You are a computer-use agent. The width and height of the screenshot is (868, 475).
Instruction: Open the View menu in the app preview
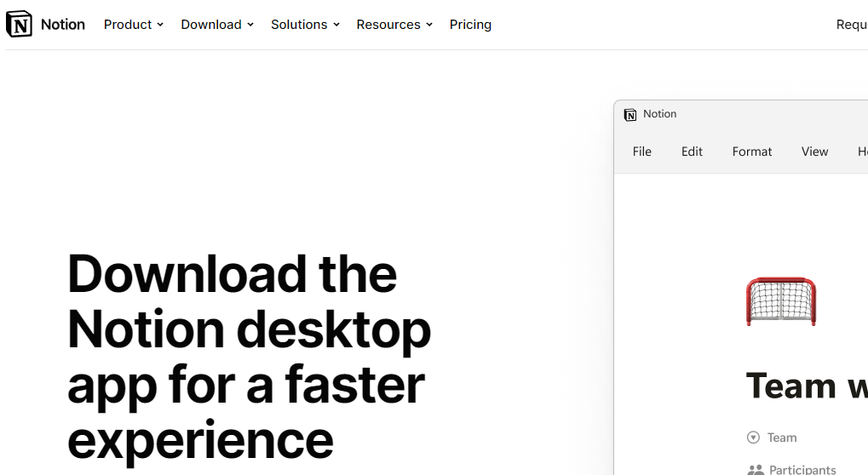pyautogui.click(x=814, y=152)
